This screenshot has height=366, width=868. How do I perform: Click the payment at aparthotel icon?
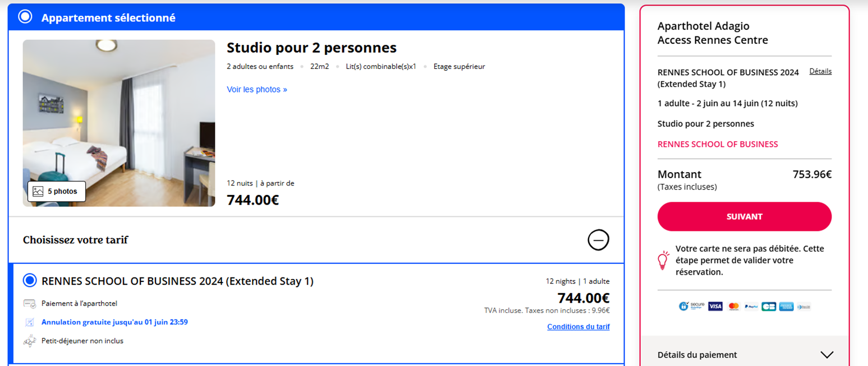click(x=30, y=303)
